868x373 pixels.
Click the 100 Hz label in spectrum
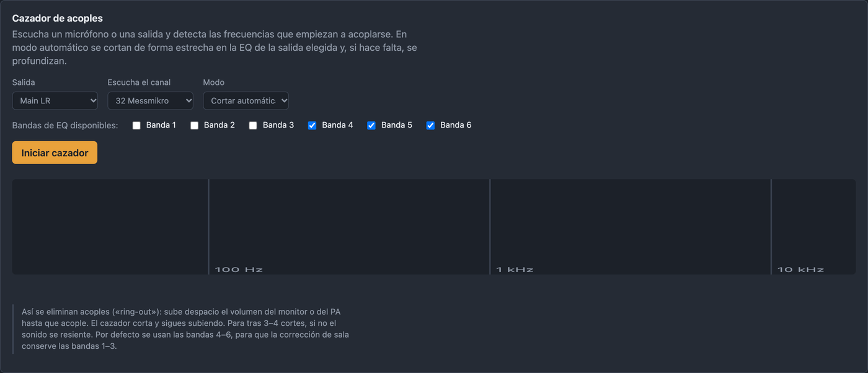239,270
